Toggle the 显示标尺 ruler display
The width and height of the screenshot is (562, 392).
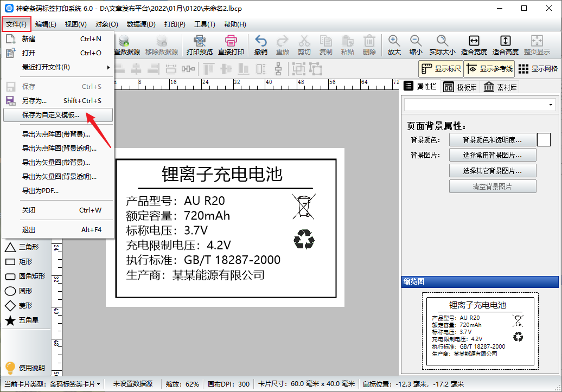[x=441, y=68]
